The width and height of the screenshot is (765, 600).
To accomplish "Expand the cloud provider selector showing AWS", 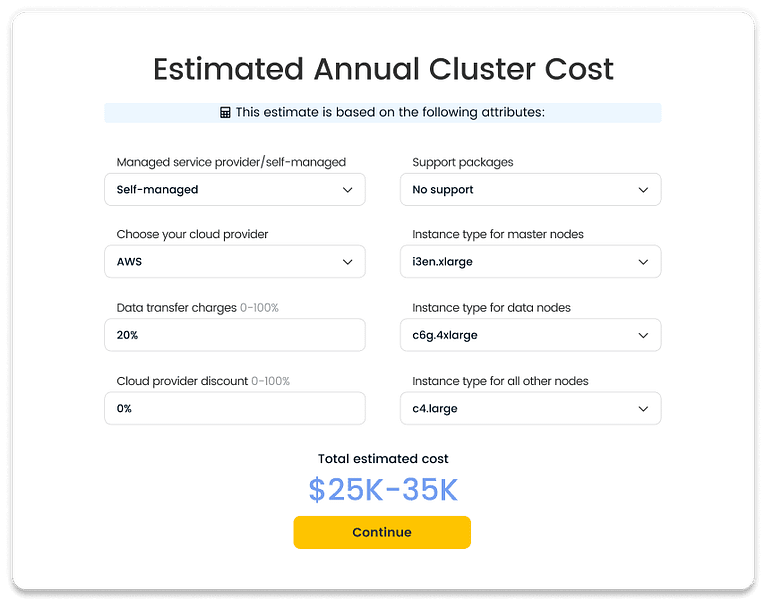I will point(235,261).
